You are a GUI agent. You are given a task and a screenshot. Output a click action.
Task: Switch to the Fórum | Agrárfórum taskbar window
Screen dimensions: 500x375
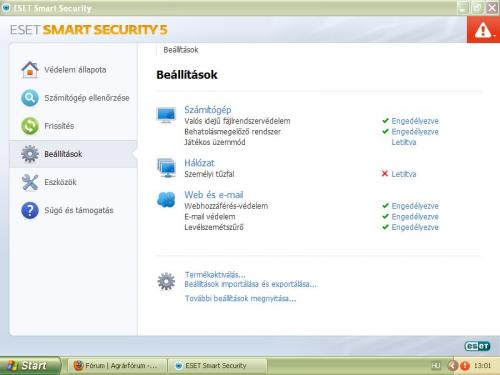117,366
